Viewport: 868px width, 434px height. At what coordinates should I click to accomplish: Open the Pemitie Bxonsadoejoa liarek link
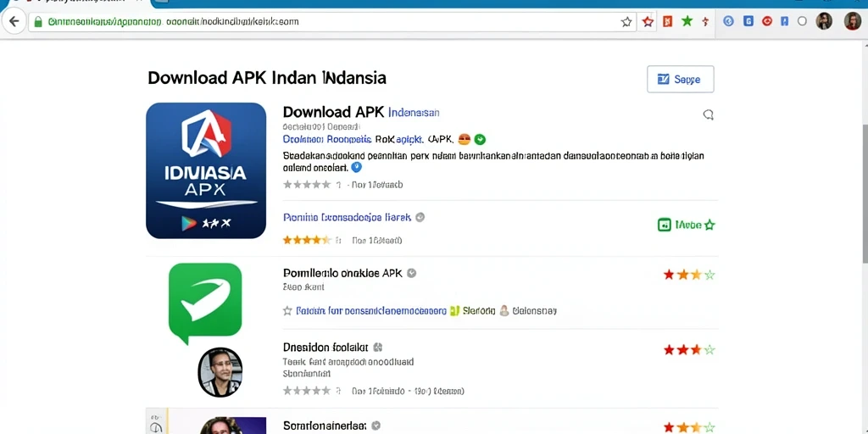(347, 218)
